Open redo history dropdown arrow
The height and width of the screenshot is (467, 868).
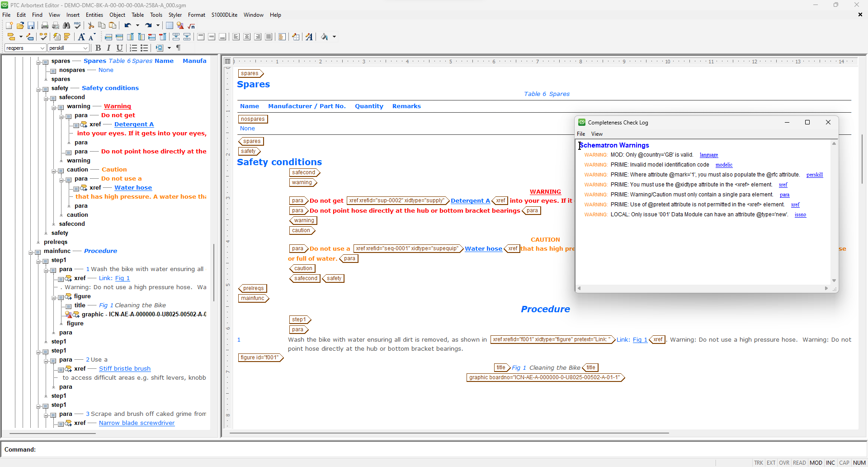tap(158, 26)
